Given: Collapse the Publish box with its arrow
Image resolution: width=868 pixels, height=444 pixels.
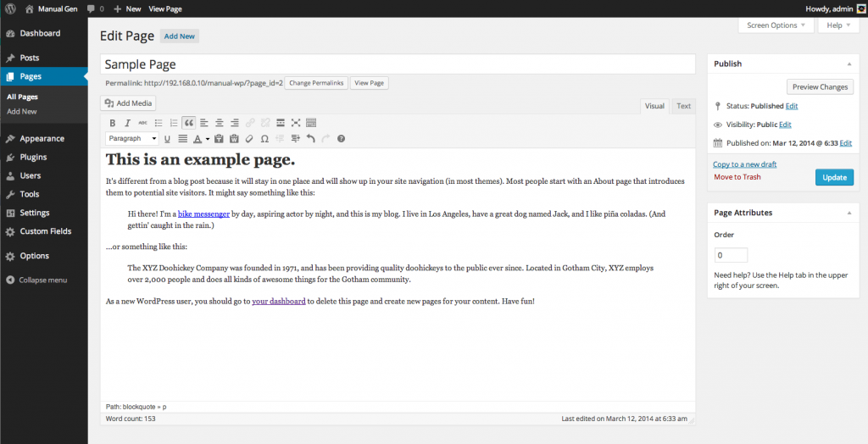Looking at the screenshot, I should [849, 64].
